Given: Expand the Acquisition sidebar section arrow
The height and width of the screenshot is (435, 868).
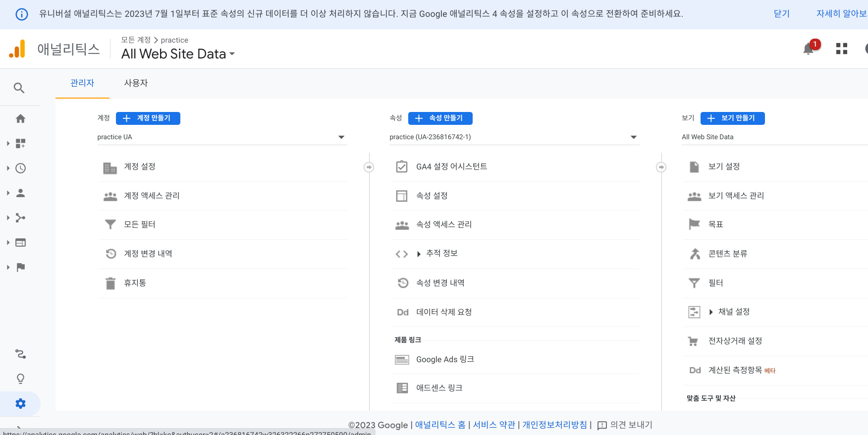Looking at the screenshot, I should tap(8, 217).
